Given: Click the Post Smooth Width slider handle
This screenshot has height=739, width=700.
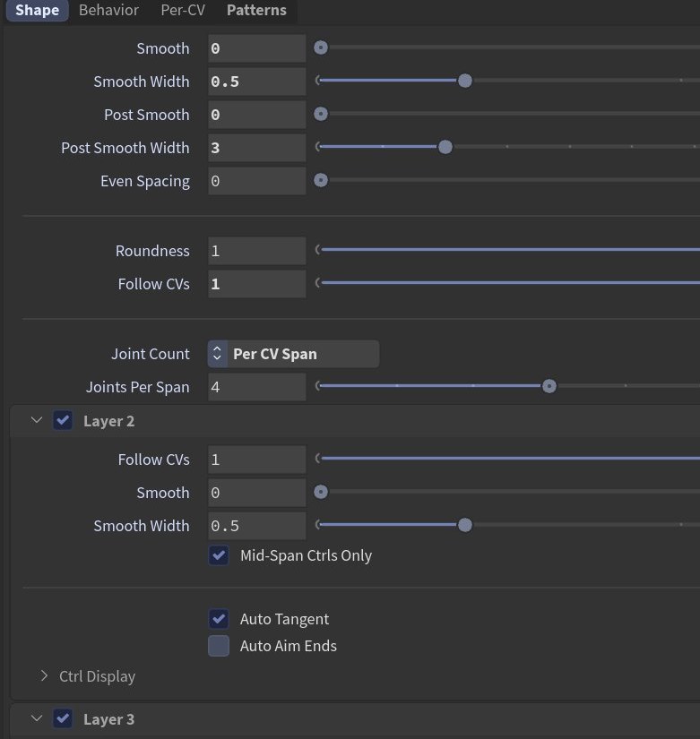Looking at the screenshot, I should pos(445,147).
